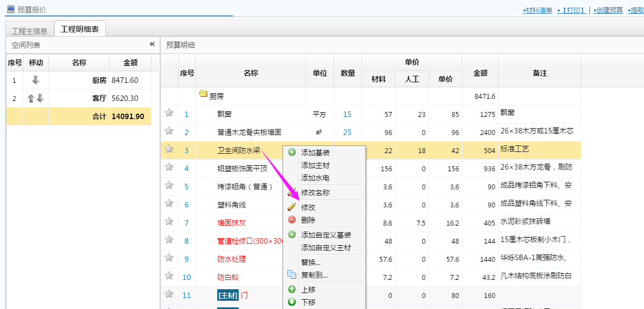Toggle star for row 1 飘窗
Image resolution: width=644 pixels, height=309 pixels.
[x=169, y=113]
